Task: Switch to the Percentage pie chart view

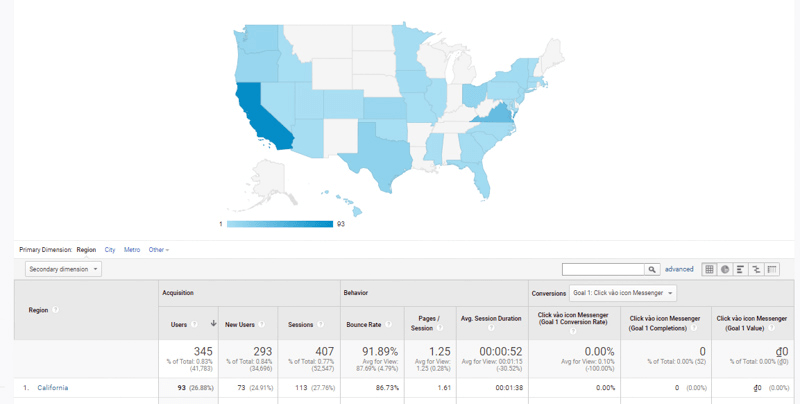Action: [x=725, y=269]
